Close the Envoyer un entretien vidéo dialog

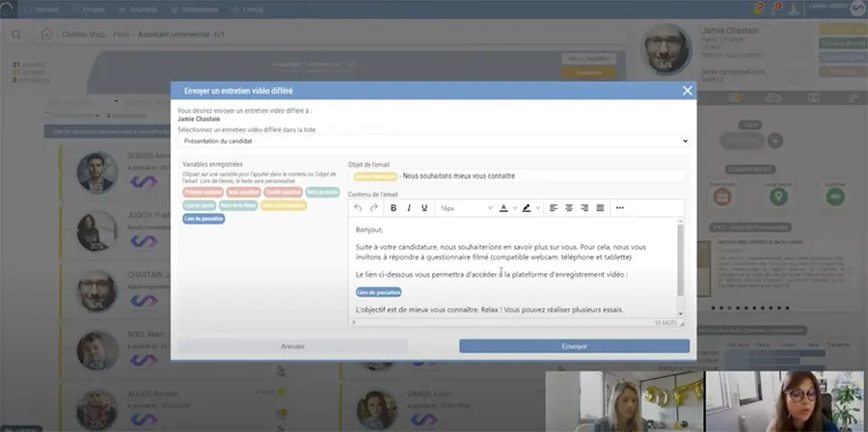point(688,91)
